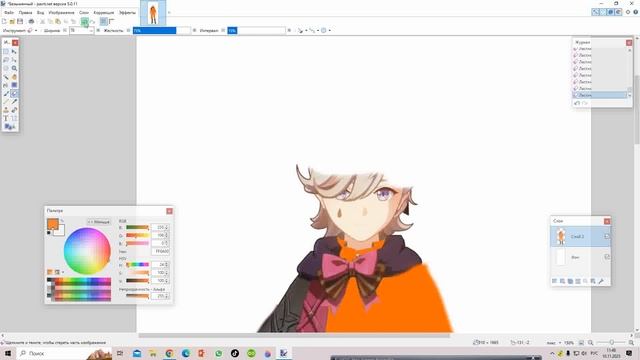
Task: Open the Коррекция menu
Action: (x=104, y=13)
